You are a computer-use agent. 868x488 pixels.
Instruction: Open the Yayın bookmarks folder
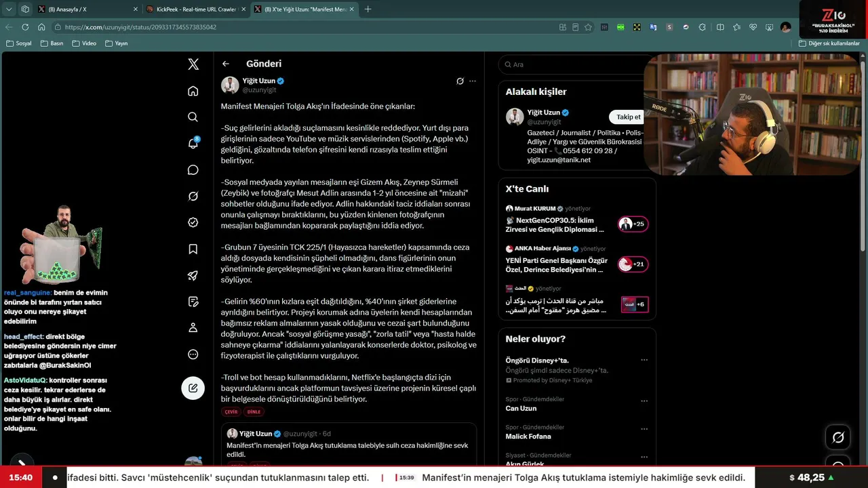[x=117, y=43]
